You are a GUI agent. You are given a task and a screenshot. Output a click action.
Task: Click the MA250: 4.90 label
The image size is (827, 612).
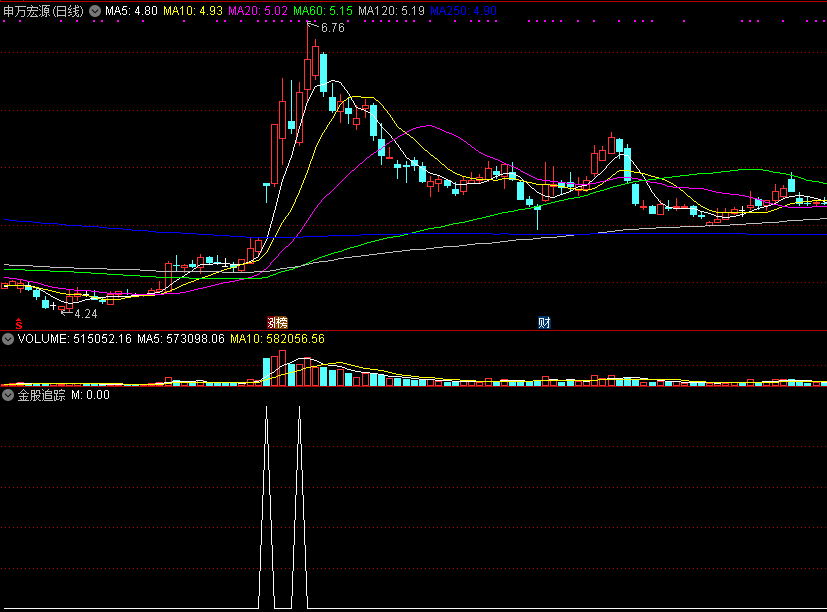[464, 11]
